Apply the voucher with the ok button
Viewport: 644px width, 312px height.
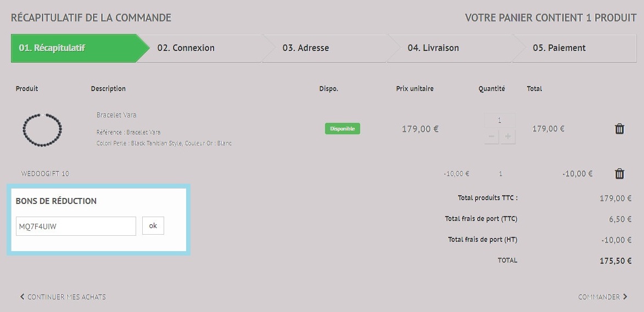(153, 225)
